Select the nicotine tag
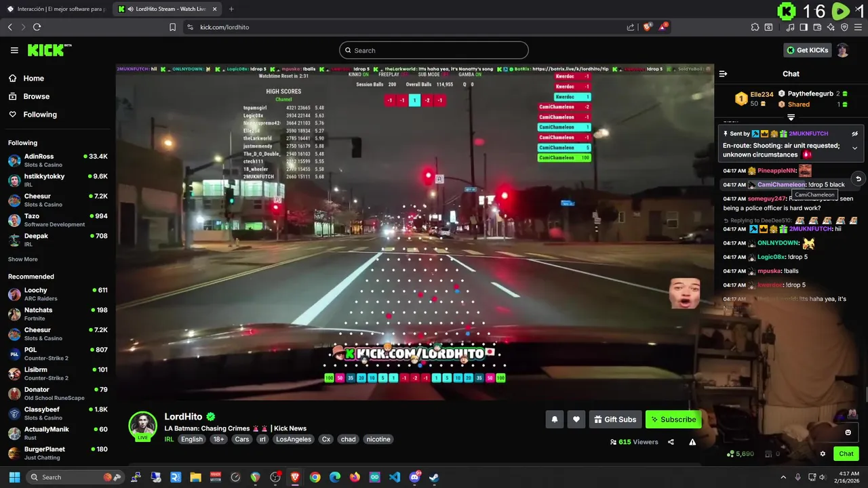This screenshot has width=868, height=488. pos(378,439)
